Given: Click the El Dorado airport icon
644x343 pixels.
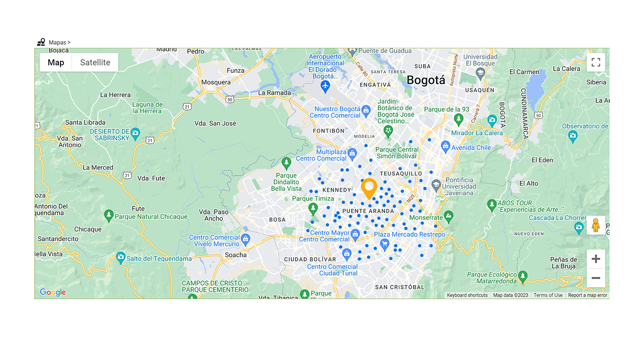Looking at the screenshot, I should (325, 86).
